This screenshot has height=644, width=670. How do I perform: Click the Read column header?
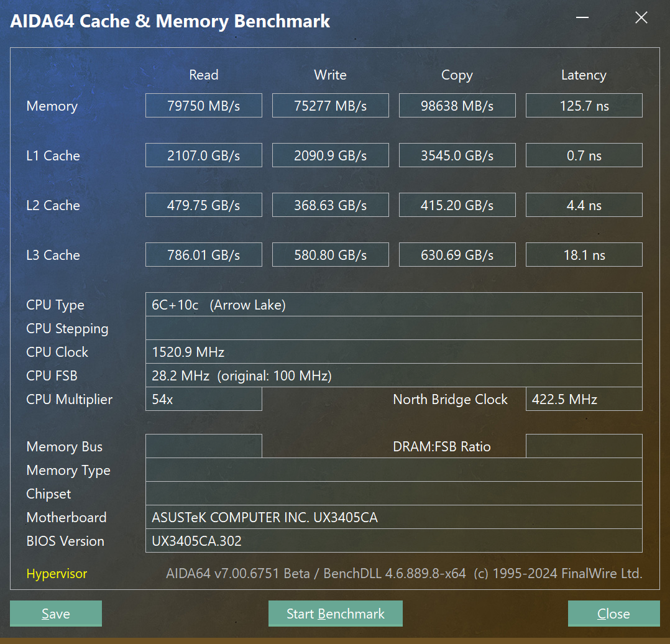(204, 75)
